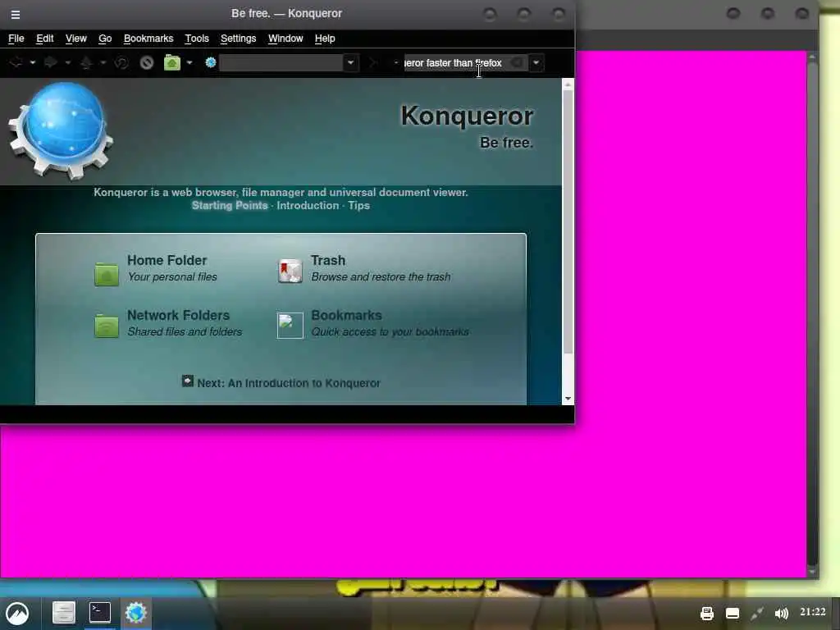Click the page scroll up arrow
840x630 pixels.
pyautogui.click(x=568, y=84)
